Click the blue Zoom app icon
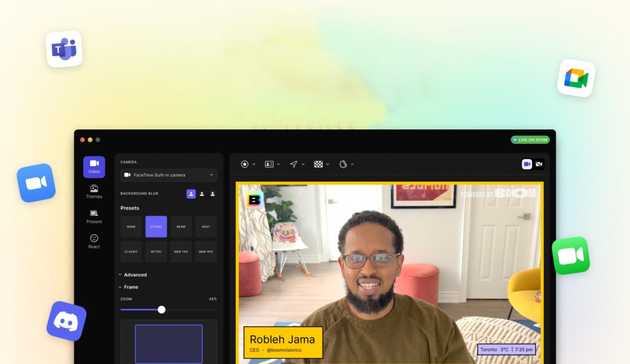630x364 pixels. pos(36,183)
